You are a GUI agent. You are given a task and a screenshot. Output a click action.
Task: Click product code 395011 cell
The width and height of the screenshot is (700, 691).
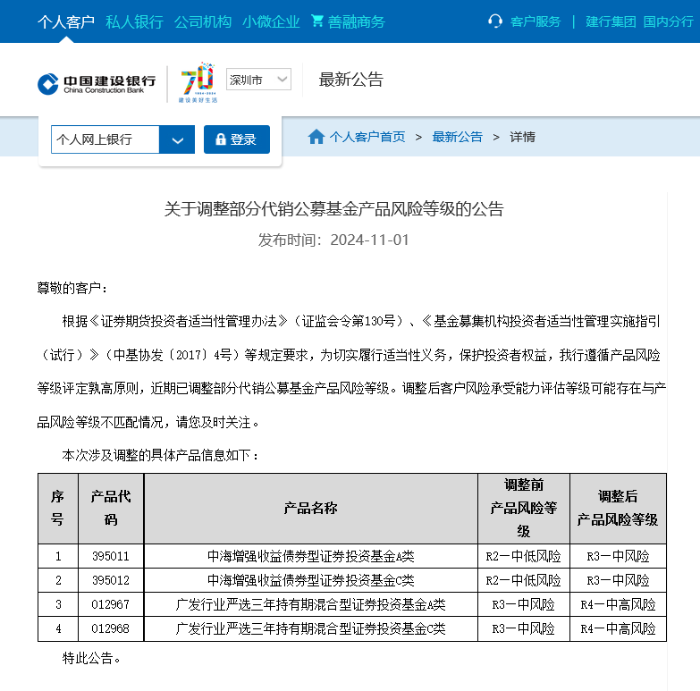[x=111, y=556]
